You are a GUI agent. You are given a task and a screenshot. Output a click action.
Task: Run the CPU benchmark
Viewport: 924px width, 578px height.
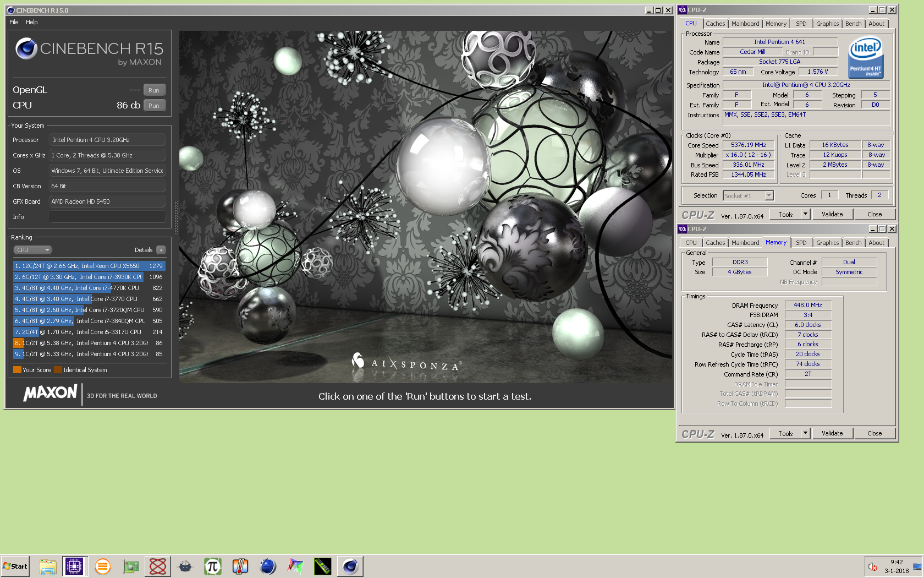(154, 106)
